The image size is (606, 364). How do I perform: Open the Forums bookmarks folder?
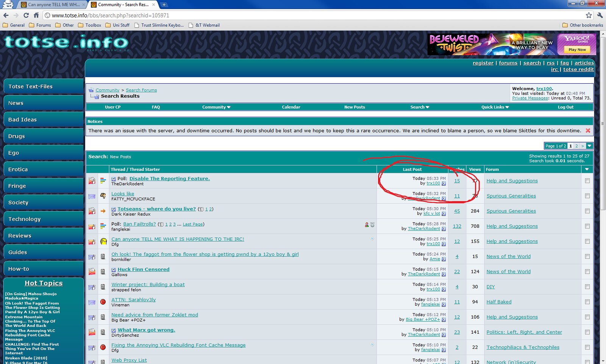point(40,25)
